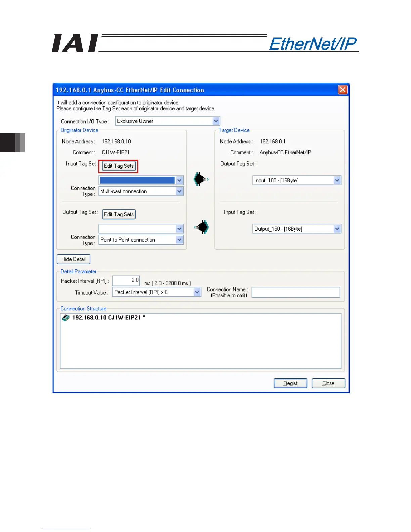
Task: Click the target Node Address 192.168.0.1
Action: [273, 142]
